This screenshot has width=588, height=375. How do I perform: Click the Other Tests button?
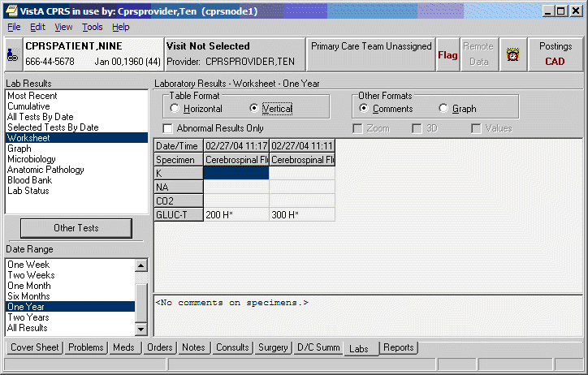[x=76, y=228]
